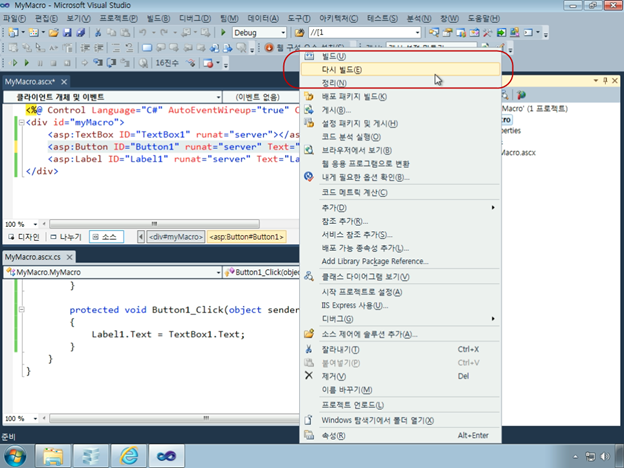Click the Comment Out Selected Lines icon
This screenshot has height=468, width=624.
click(116, 48)
